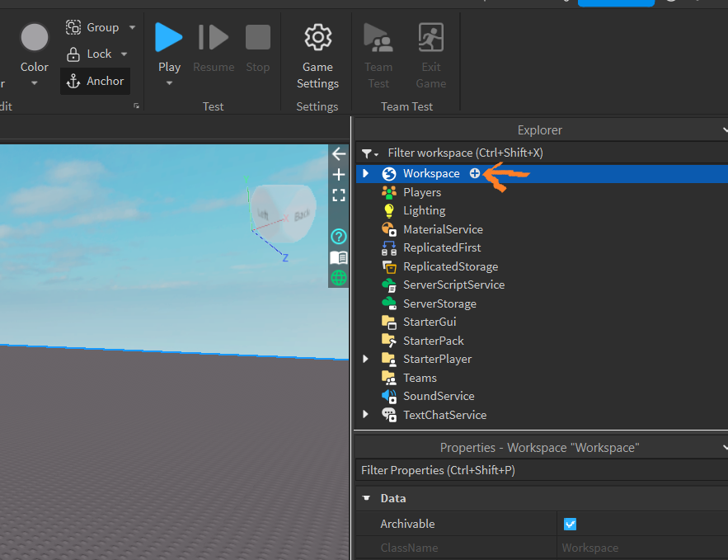Click the view selector cube gizmo
Viewport: 728px width, 560px height.
[284, 213]
